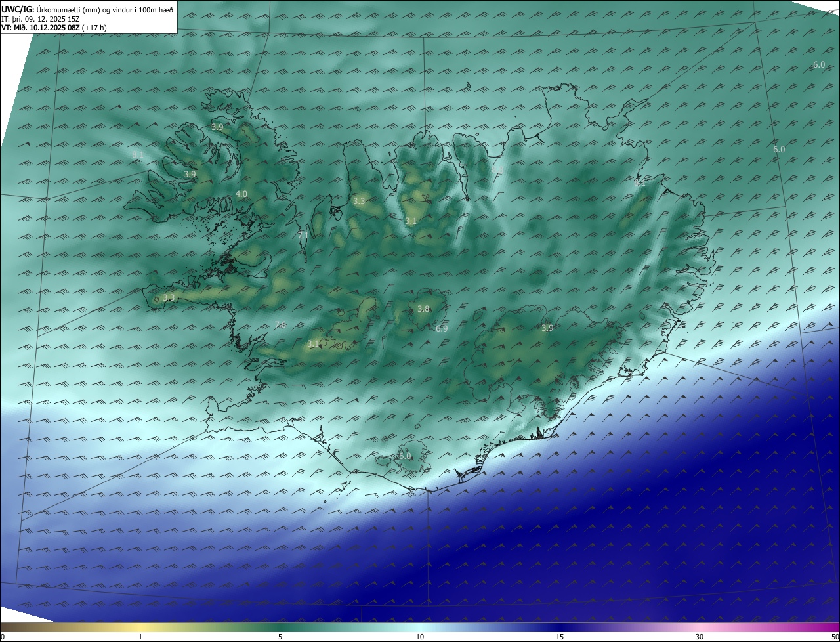
Task: Click the 'UWC/IG: Úrkomumætti (mm)' title line
Action: (87, 9)
